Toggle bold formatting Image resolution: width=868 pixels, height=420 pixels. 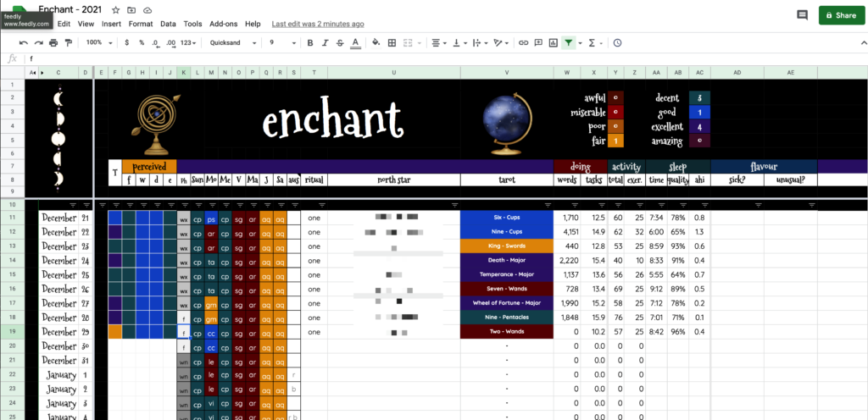310,42
